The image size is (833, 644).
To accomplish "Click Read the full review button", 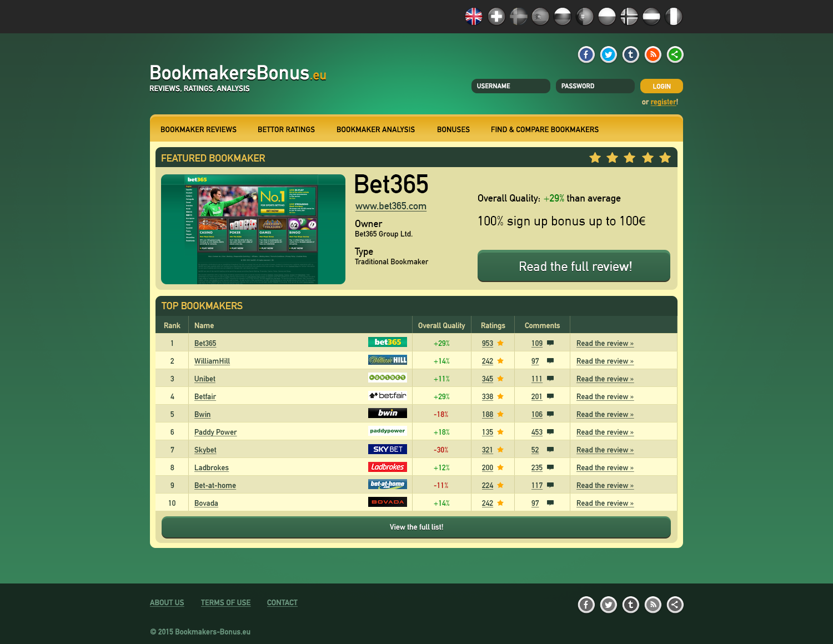I will point(574,266).
